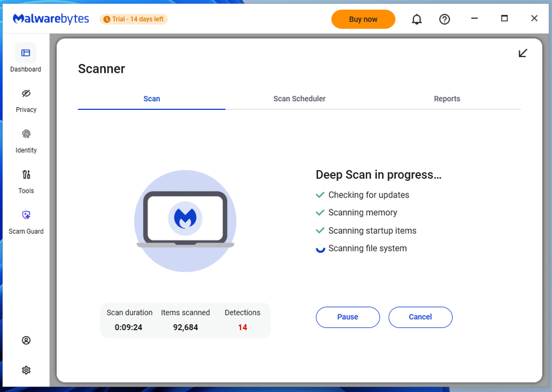The height and width of the screenshot is (392, 552).
Task: Open the Tools sidebar icon
Action: 26,174
